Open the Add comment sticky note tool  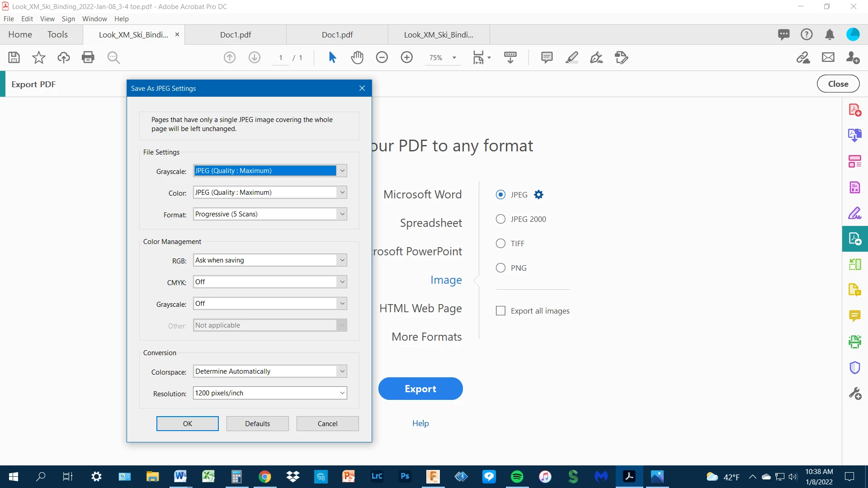coord(547,58)
